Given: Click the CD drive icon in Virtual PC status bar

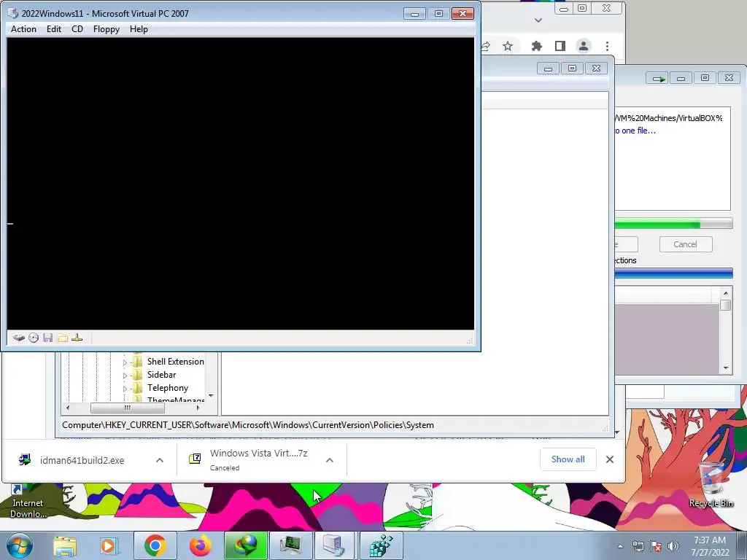Looking at the screenshot, I should point(34,338).
